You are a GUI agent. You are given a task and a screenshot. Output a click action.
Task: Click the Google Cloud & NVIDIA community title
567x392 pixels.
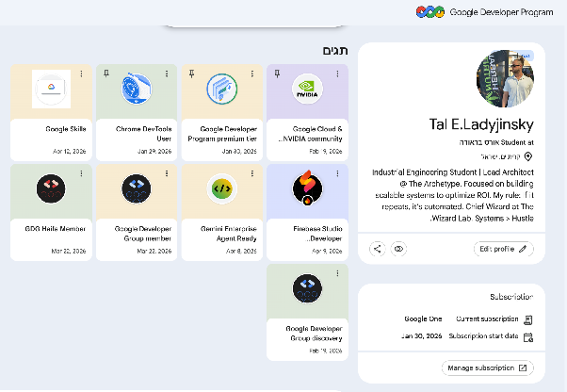coord(310,134)
